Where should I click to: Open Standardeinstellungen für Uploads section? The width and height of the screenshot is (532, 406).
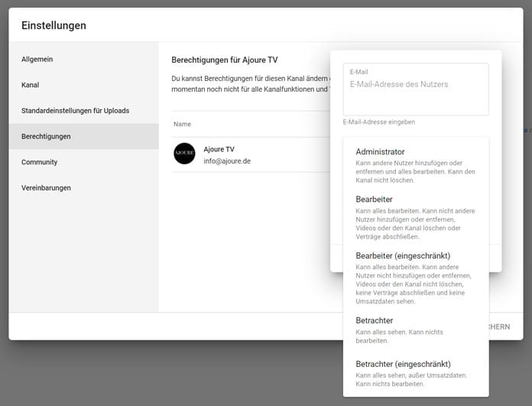coord(75,111)
